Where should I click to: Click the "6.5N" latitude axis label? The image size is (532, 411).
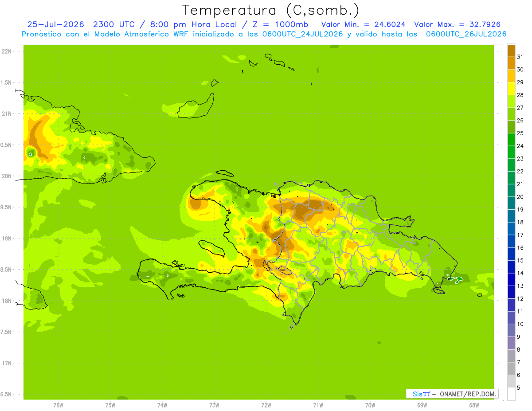(6, 394)
